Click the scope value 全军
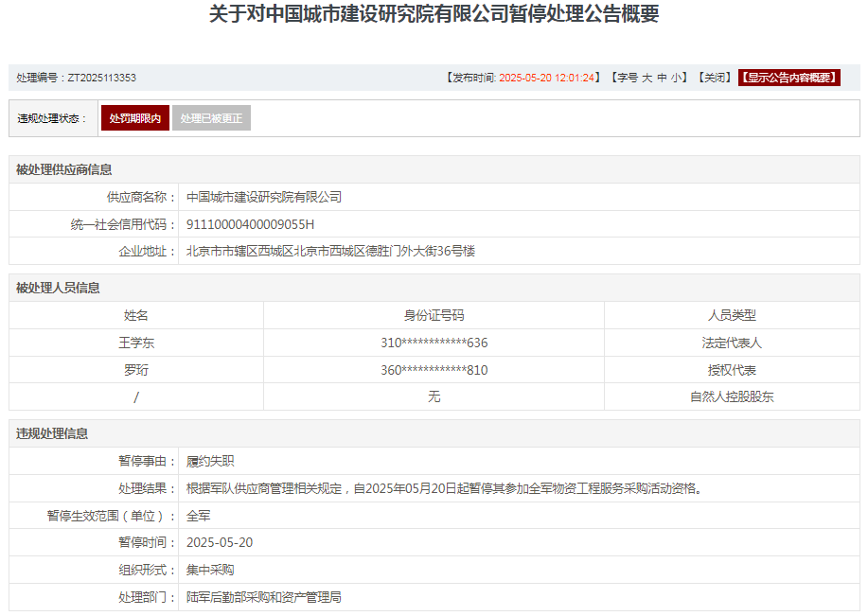This screenshot has width=868, height=616. tap(198, 516)
